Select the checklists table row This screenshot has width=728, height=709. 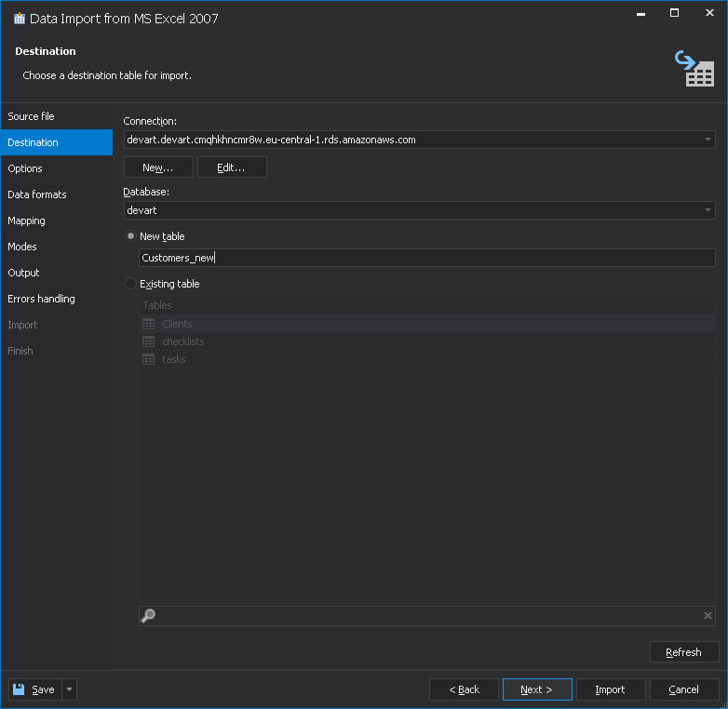[x=426, y=341]
